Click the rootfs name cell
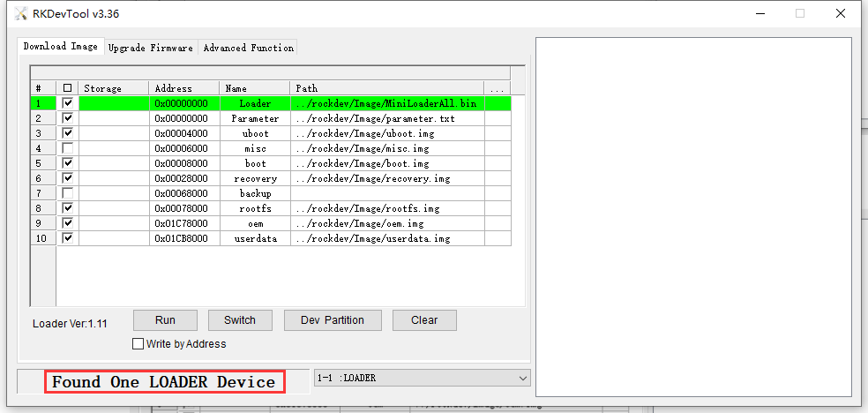The width and height of the screenshot is (868, 413). [x=255, y=208]
